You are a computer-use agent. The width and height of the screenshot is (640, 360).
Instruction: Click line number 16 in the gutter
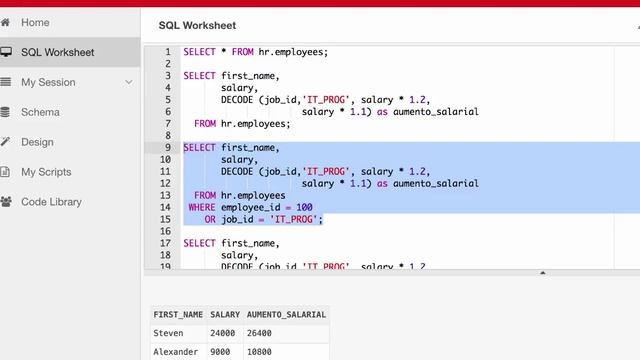(x=165, y=231)
